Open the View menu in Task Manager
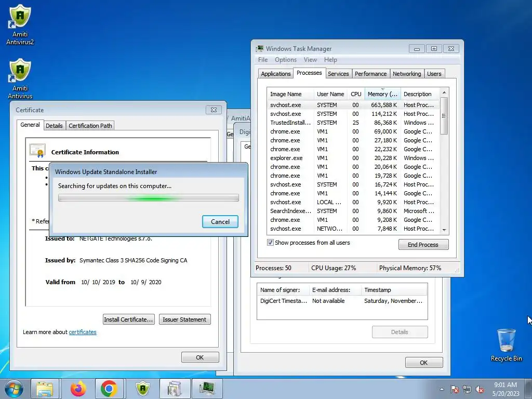The width and height of the screenshot is (532, 399). (x=310, y=60)
